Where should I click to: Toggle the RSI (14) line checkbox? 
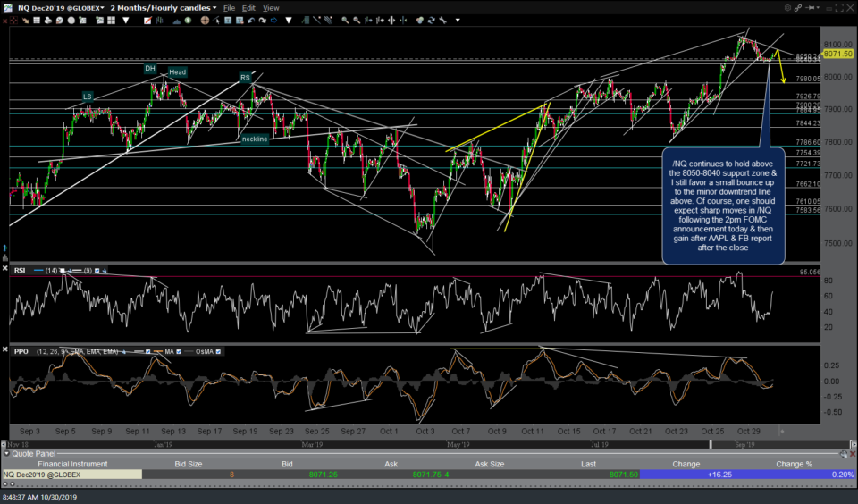pos(63,271)
